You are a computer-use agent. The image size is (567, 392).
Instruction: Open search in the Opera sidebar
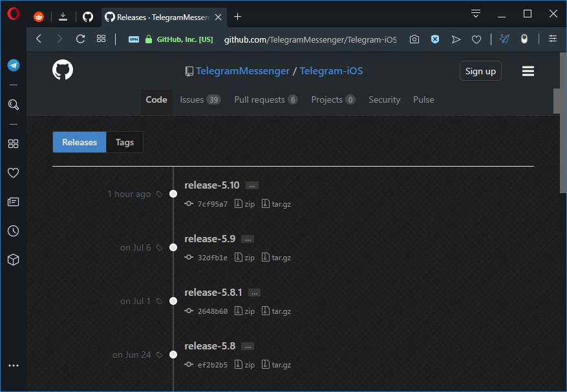(x=14, y=105)
